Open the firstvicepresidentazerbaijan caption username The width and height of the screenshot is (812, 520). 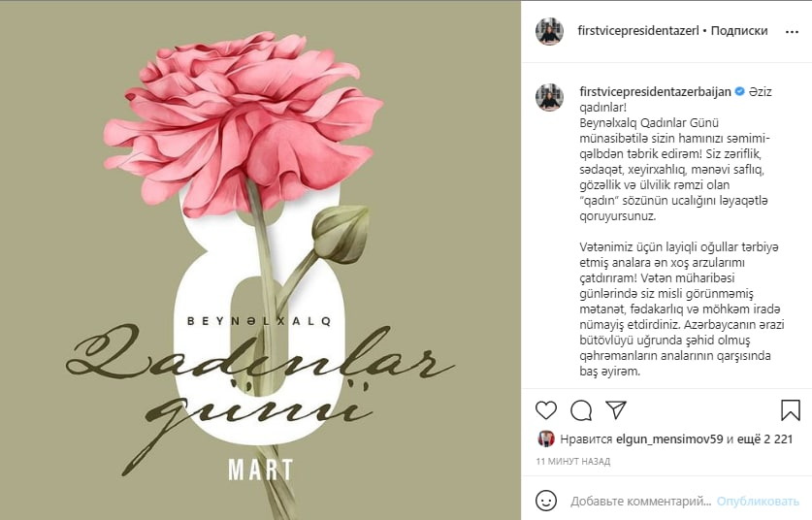click(655, 91)
